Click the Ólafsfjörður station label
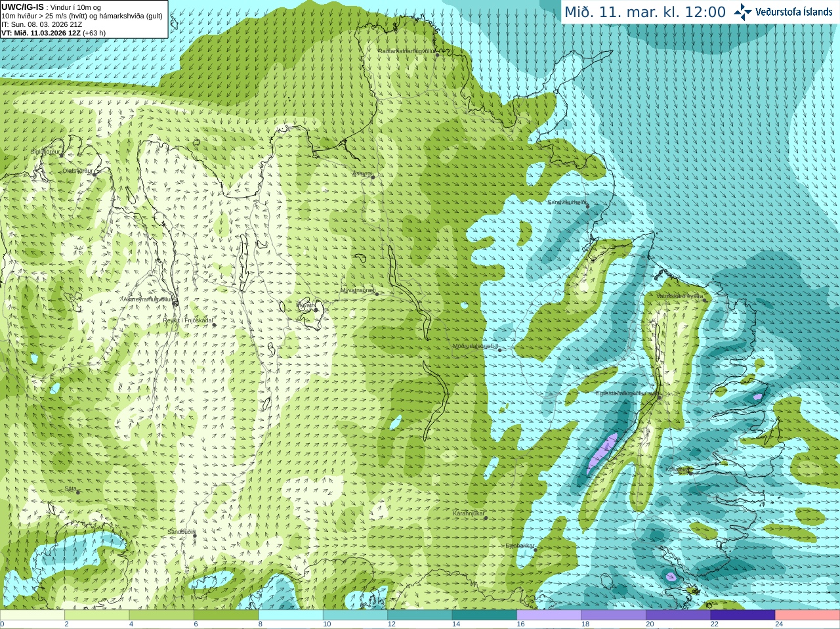 click(x=77, y=170)
